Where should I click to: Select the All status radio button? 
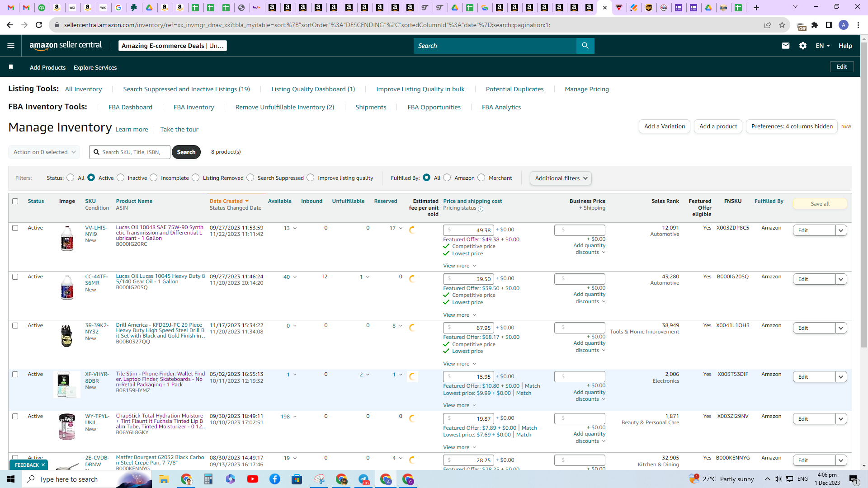(71, 178)
